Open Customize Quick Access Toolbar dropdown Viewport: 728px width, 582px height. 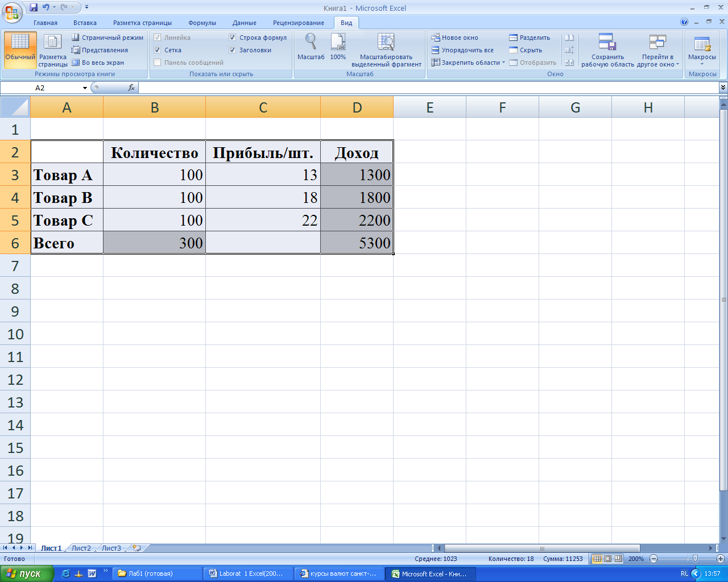pyautogui.click(x=86, y=7)
